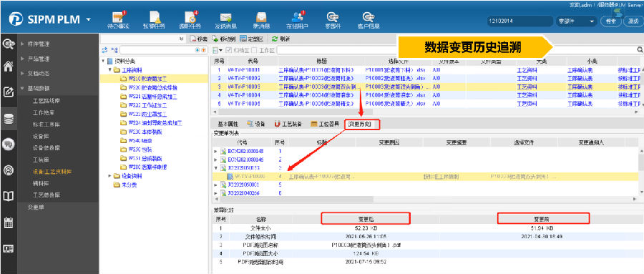The image size is (644, 274).
Task: Open the sidebar calendar icon
Action: [9, 222]
